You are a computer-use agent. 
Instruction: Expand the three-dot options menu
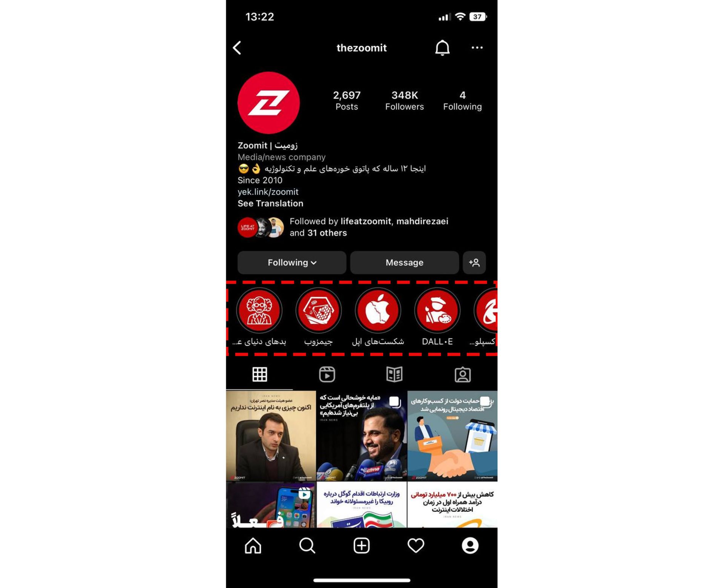[476, 48]
